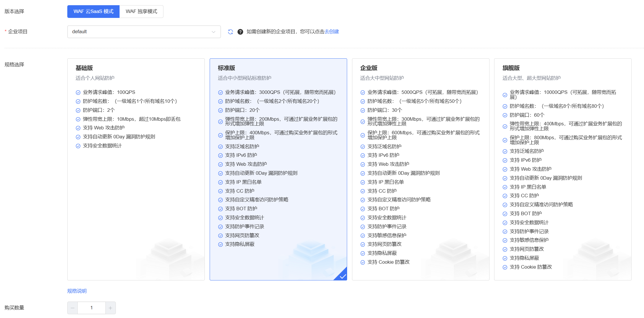
Task: Click check icon beside 防护端口: 30个
Action: [363, 111]
